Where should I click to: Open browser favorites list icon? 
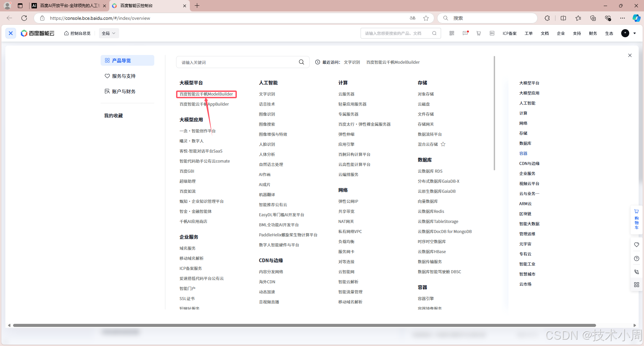click(x=578, y=18)
